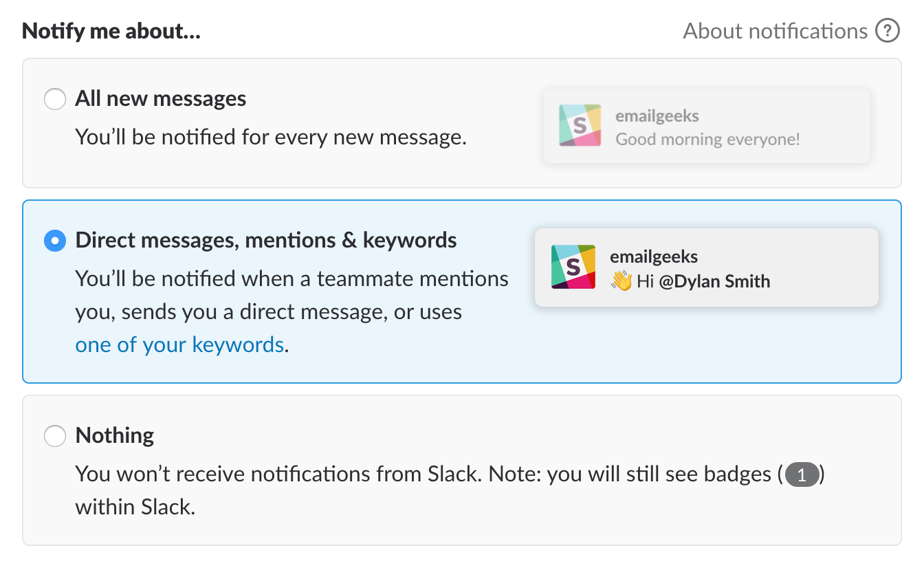Click the question mark help icon

click(888, 31)
